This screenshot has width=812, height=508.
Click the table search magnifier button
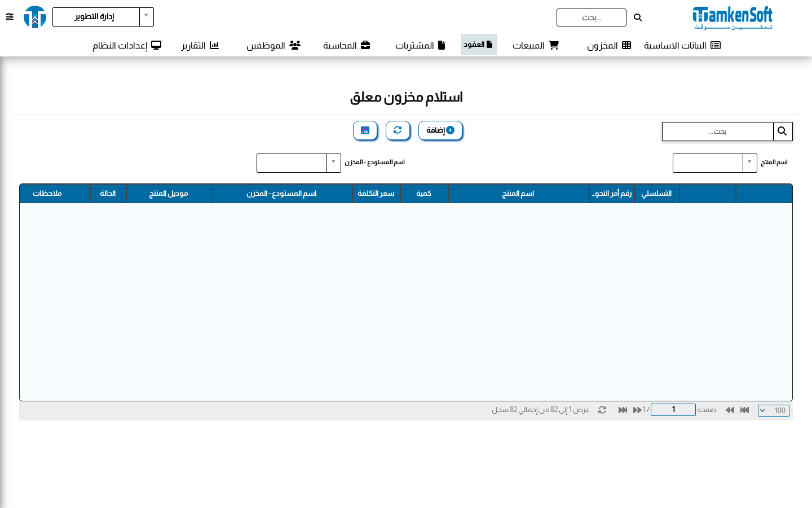click(x=783, y=132)
